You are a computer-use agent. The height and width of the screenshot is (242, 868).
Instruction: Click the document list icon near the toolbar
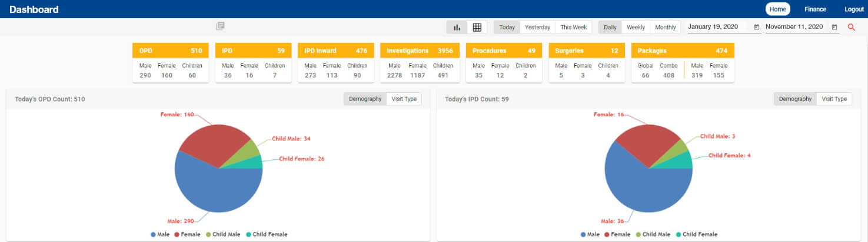coord(220,26)
